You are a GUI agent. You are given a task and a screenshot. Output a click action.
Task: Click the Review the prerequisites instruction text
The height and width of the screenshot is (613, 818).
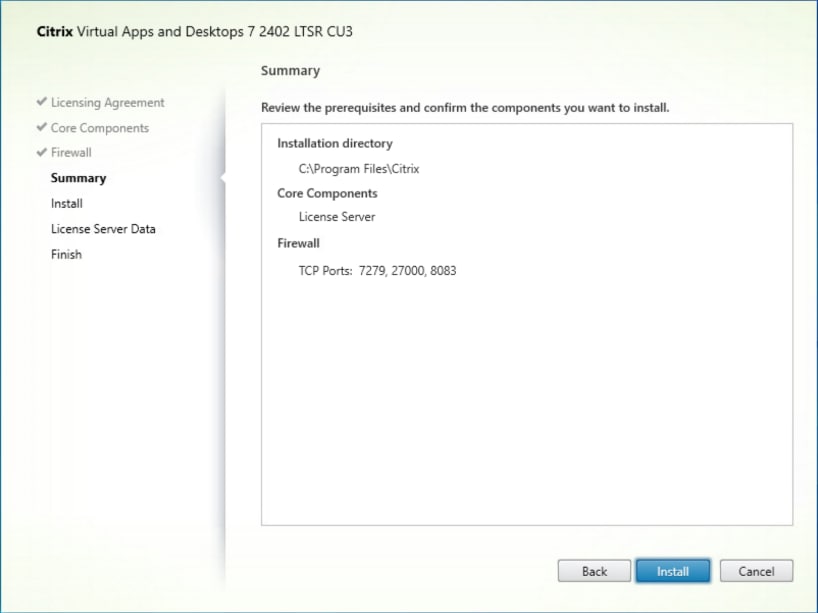[465, 108]
